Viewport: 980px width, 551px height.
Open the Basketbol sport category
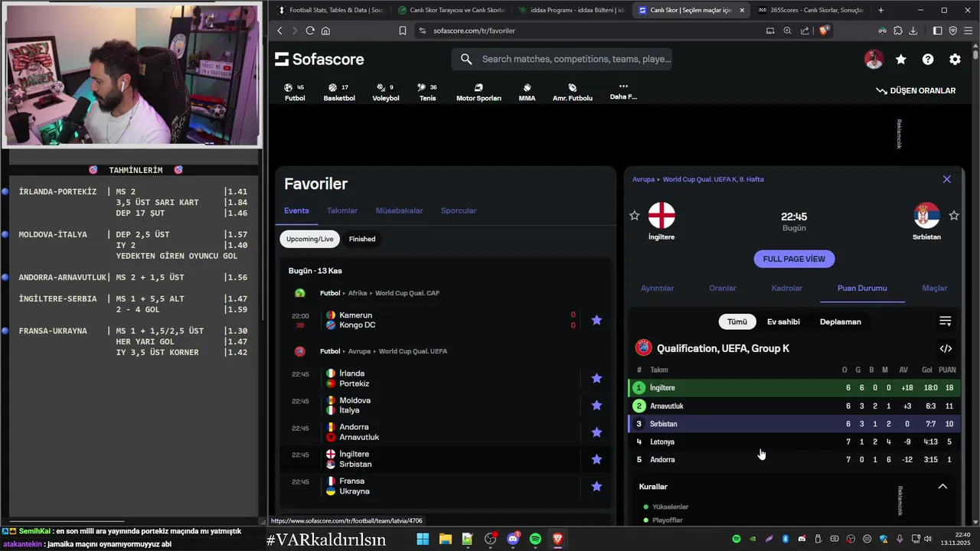click(339, 93)
